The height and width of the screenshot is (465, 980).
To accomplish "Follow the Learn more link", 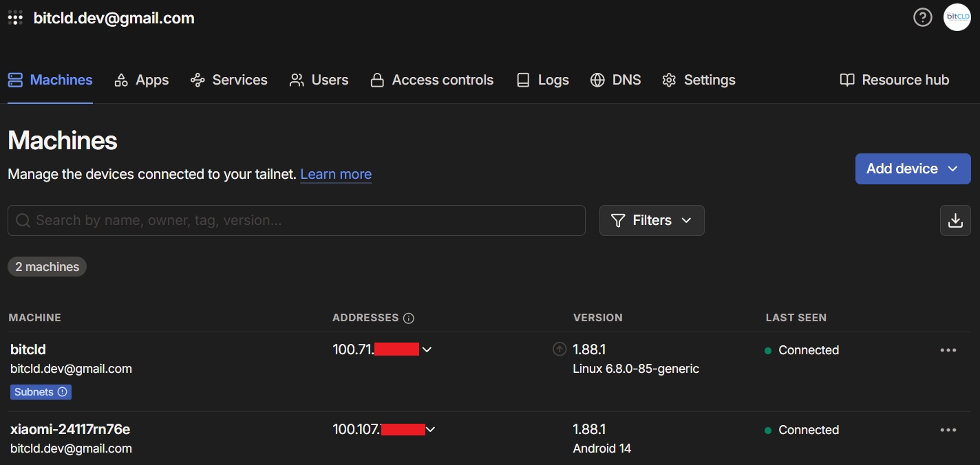I will tap(336, 174).
